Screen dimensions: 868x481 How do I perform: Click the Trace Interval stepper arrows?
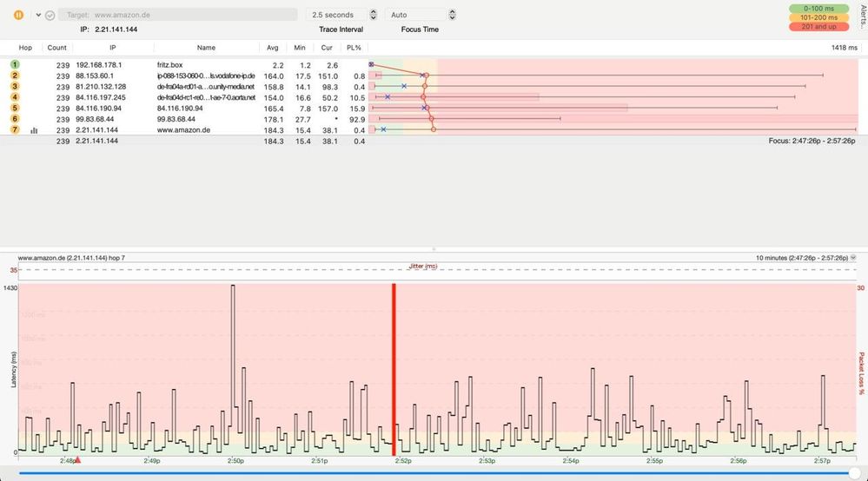(x=373, y=15)
